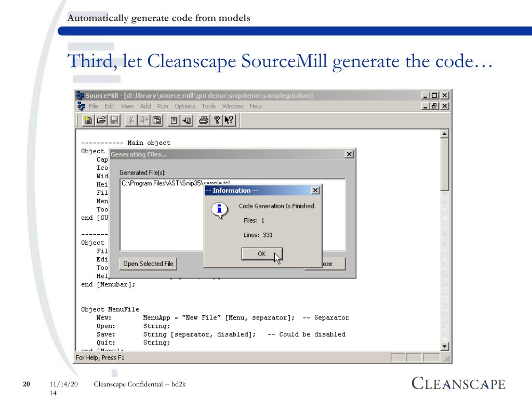Click the Cut scissors icon
This screenshot has height=399, width=532.
click(131, 120)
